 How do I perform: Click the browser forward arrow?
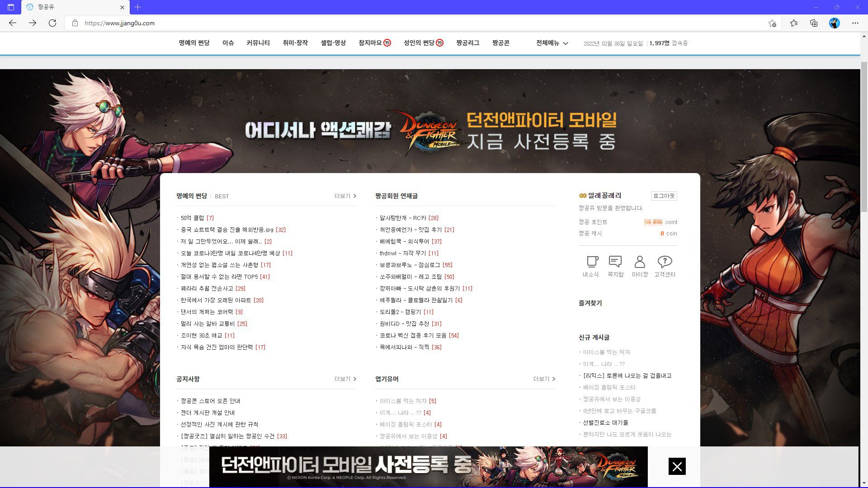click(33, 23)
